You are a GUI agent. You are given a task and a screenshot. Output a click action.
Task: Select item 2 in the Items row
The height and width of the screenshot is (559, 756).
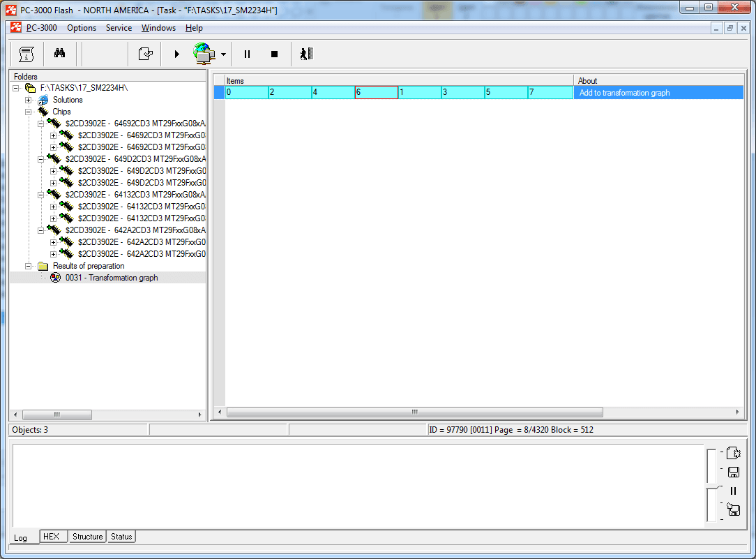coord(289,92)
